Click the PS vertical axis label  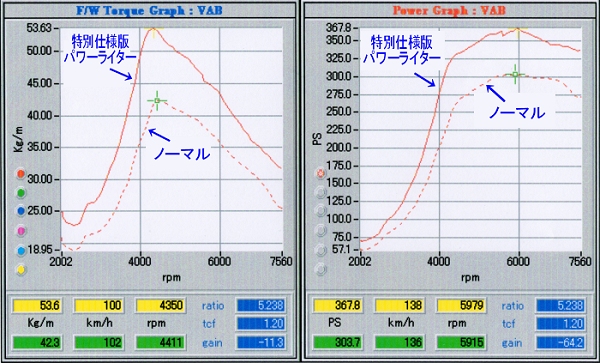tap(318, 138)
